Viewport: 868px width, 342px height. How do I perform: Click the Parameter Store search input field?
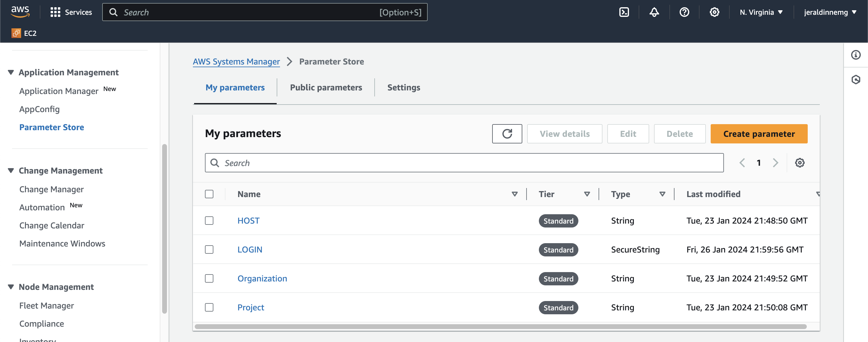pyautogui.click(x=464, y=163)
